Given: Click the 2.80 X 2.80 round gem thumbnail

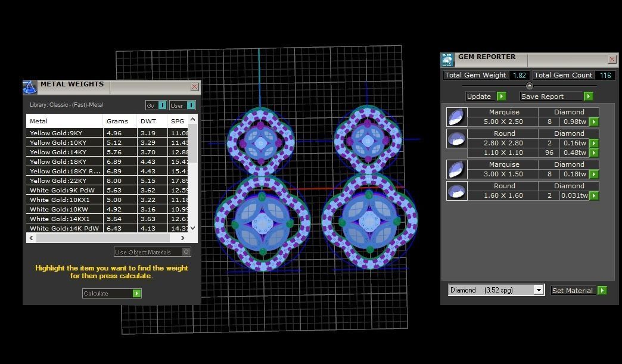Looking at the screenshot, I should tap(456, 138).
